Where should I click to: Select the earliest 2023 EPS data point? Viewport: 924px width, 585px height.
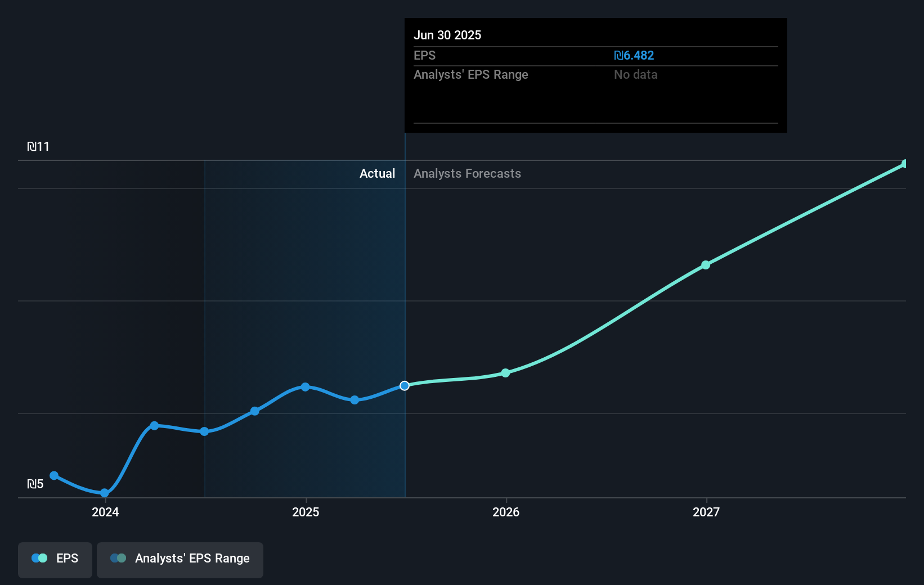pos(53,475)
